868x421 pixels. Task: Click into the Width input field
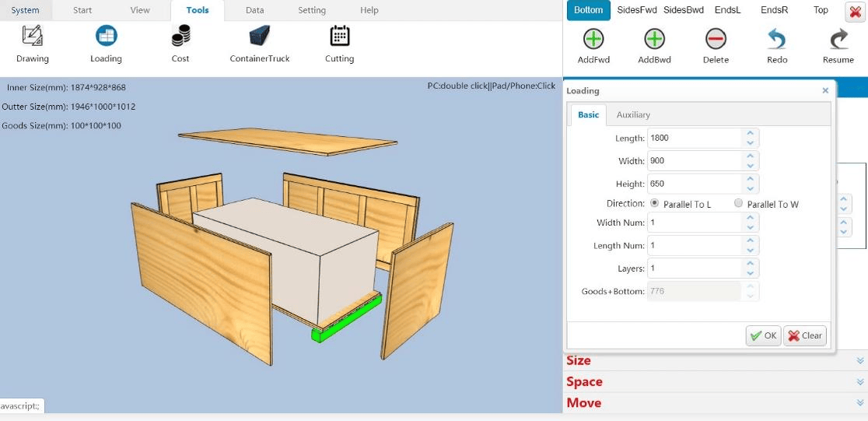point(695,160)
